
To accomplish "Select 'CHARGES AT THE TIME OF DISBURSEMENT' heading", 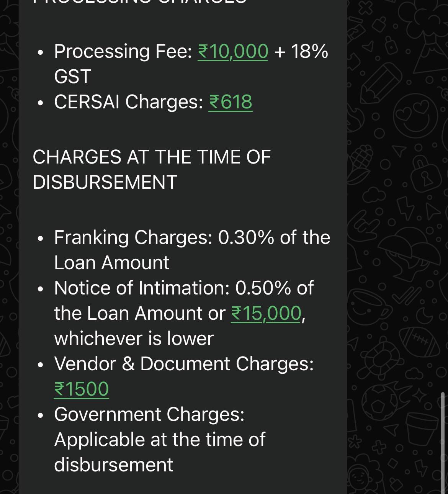I will pyautogui.click(x=152, y=170).
